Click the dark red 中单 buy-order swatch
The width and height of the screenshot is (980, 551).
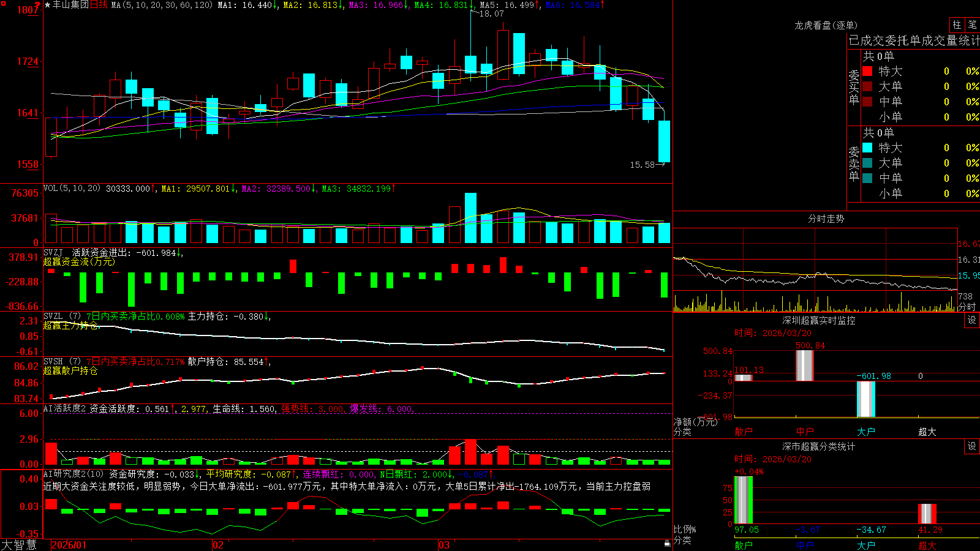point(867,102)
